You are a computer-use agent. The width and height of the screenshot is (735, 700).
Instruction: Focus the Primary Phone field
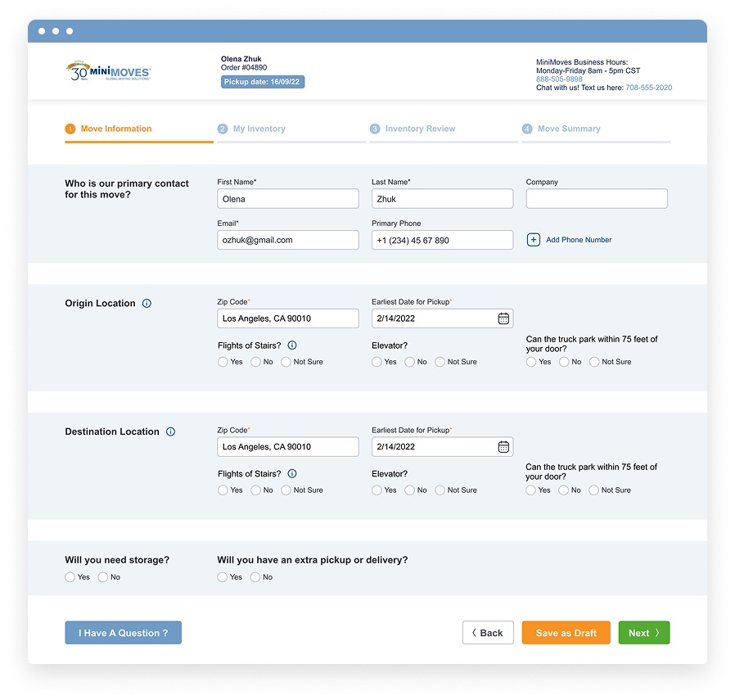(443, 240)
